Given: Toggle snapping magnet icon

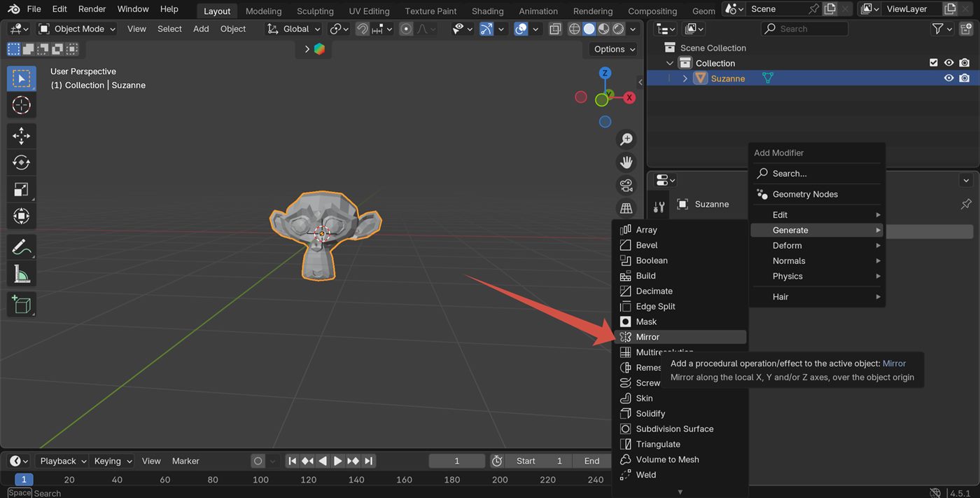Looking at the screenshot, I should pos(363,29).
